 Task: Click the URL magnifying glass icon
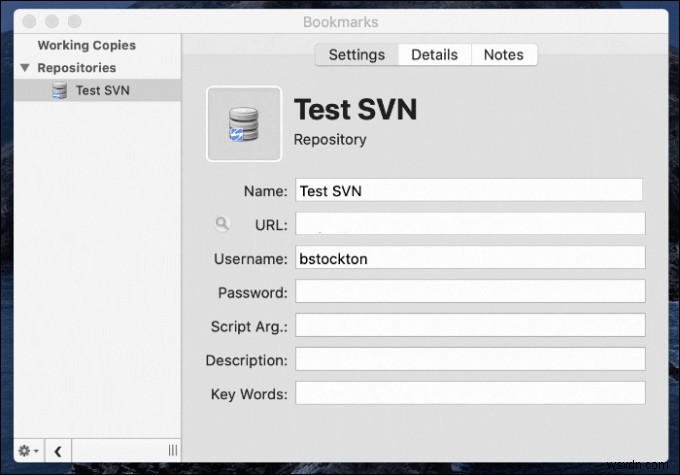(223, 224)
